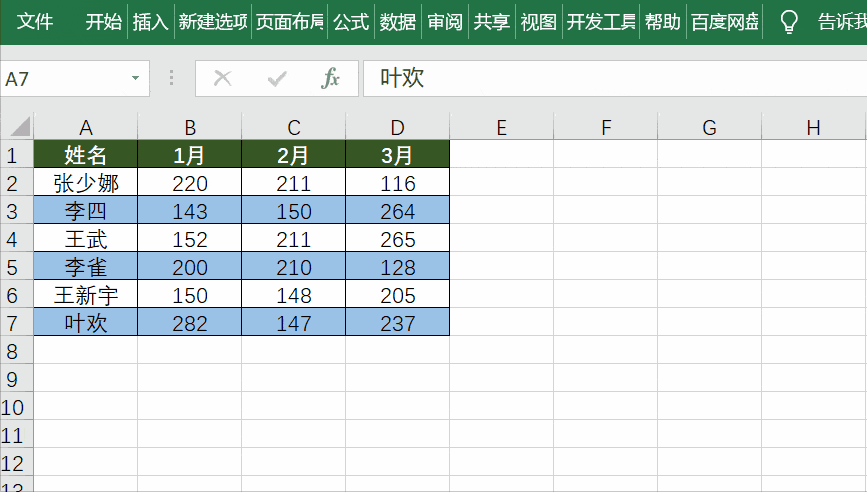Click the cancel X icon in formula bar
The width and height of the screenshot is (867, 492).
[223, 79]
